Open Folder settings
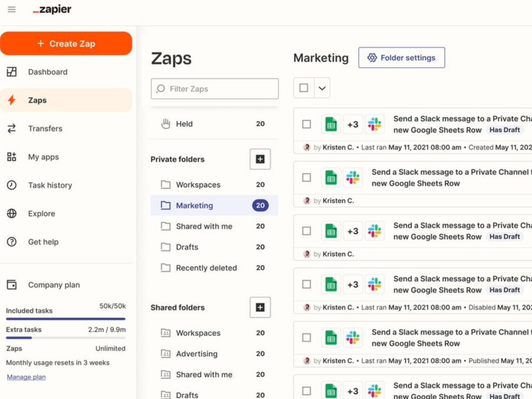 (402, 57)
